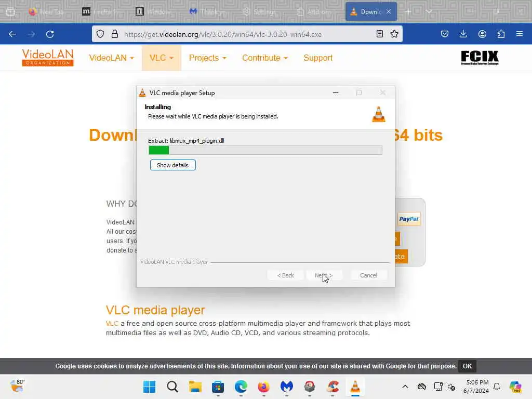Open the Save to Pocket icon
The height and width of the screenshot is (399, 532).
tap(445, 34)
